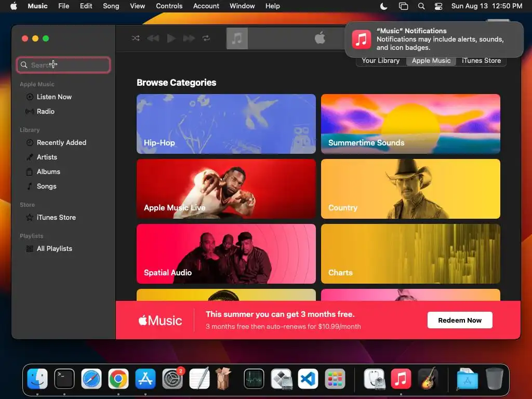
Task: Click the previous track rewind button
Action: click(153, 38)
